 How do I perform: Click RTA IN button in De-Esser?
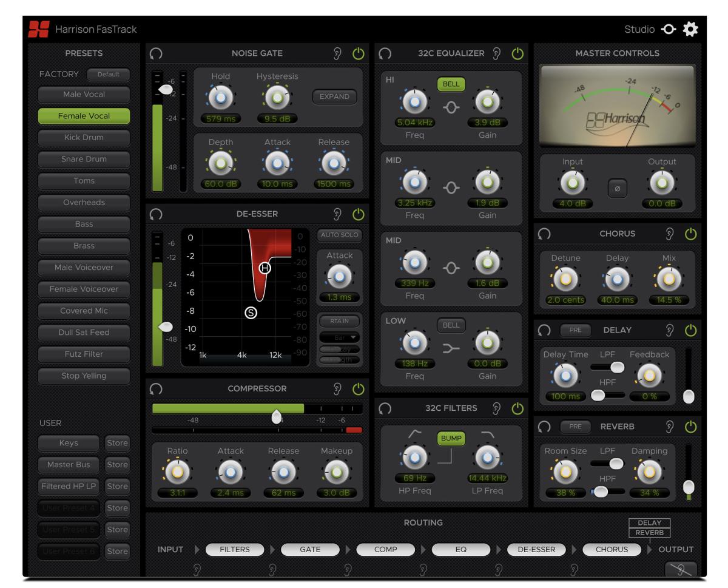(x=339, y=321)
